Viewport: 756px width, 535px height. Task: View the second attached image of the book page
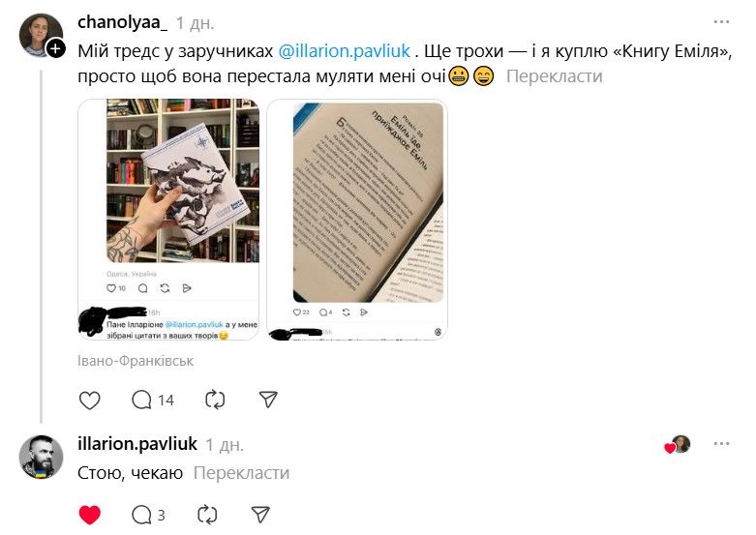[357, 220]
